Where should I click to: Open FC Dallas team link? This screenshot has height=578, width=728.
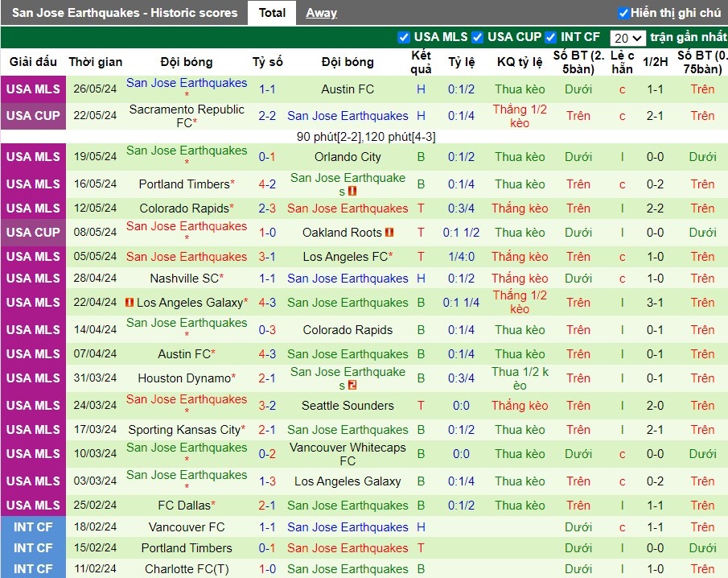coord(184,505)
